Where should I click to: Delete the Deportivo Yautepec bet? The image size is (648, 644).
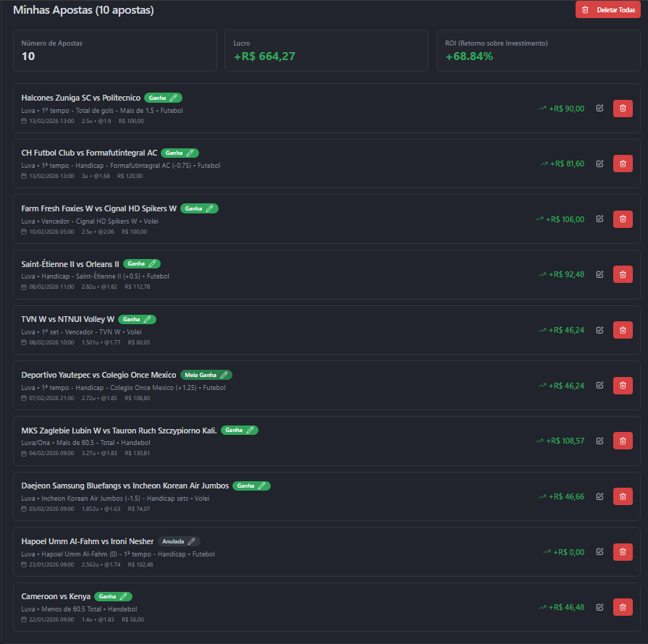click(623, 386)
